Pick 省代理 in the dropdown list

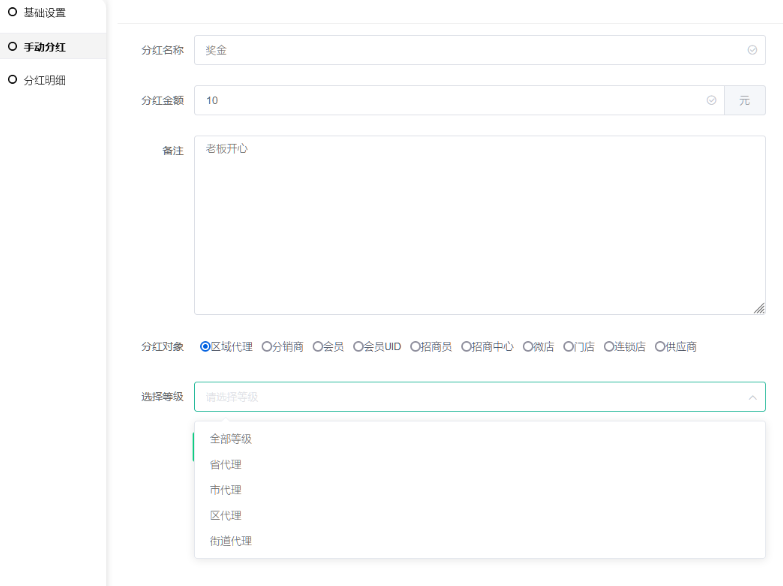tap(225, 465)
